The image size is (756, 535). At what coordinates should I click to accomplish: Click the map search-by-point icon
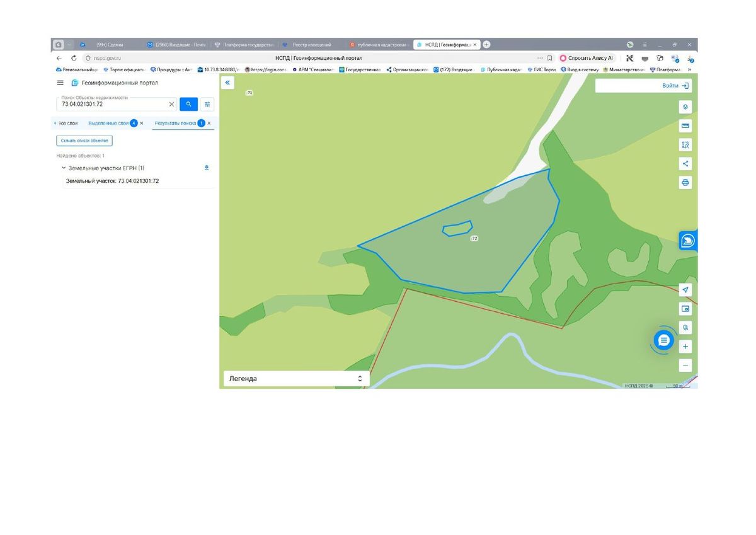(x=685, y=328)
